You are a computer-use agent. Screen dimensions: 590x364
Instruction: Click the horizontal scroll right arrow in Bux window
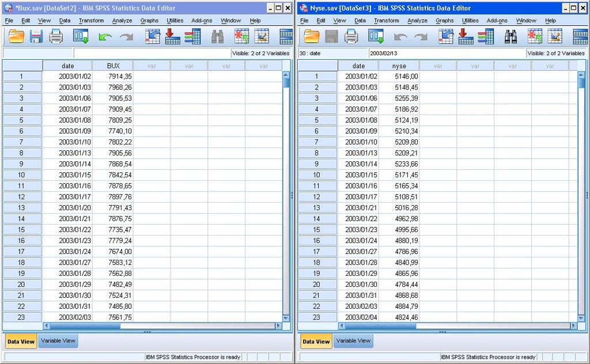pyautogui.click(x=278, y=325)
